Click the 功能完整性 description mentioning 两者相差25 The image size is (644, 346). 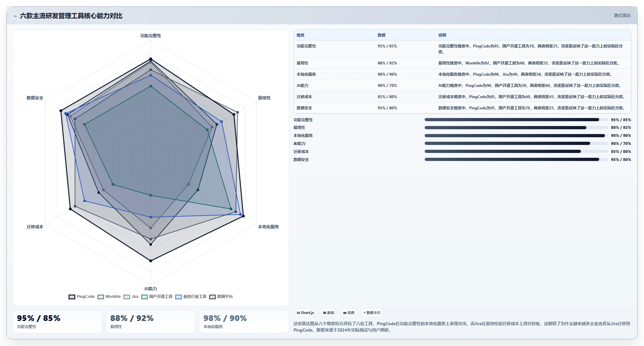click(530, 49)
